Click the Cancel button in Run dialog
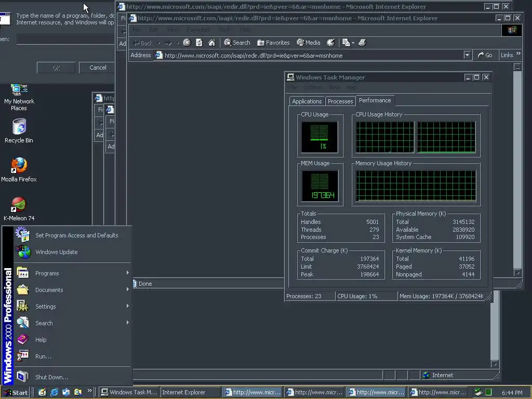 98,68
